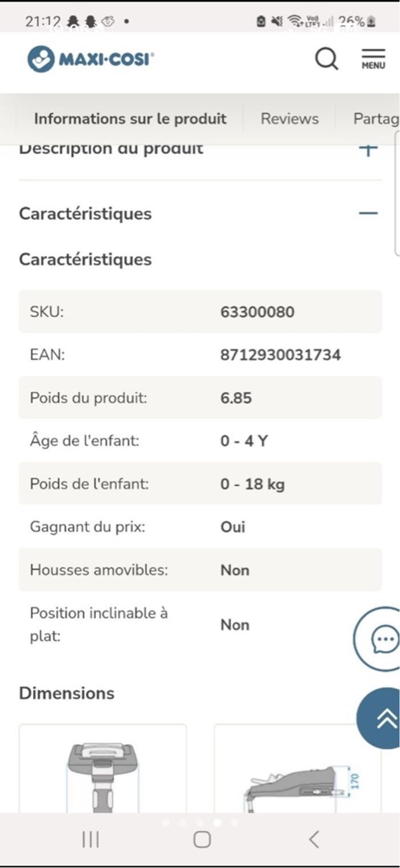Select the EAN number 8712930031734

pyautogui.click(x=280, y=355)
